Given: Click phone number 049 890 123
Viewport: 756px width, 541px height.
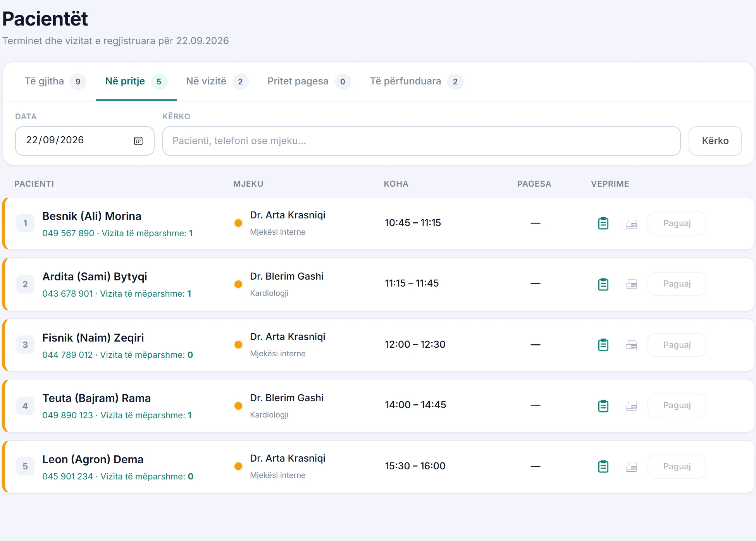Looking at the screenshot, I should pos(68,415).
